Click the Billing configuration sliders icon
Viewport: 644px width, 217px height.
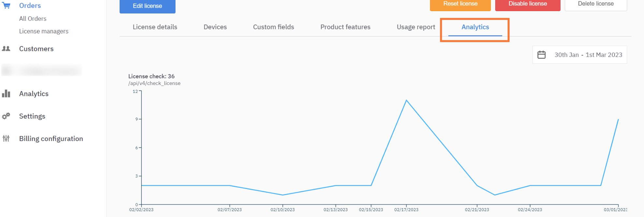(x=6, y=139)
